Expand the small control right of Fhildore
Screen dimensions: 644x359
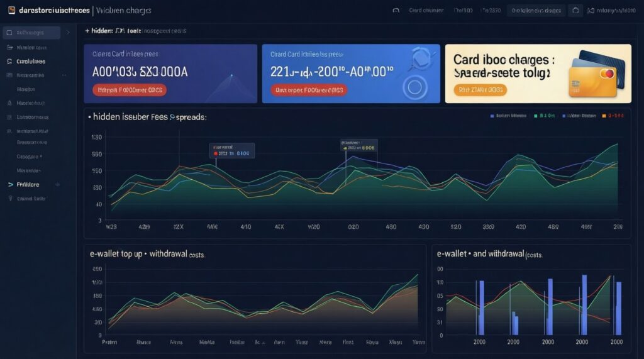click(x=57, y=184)
